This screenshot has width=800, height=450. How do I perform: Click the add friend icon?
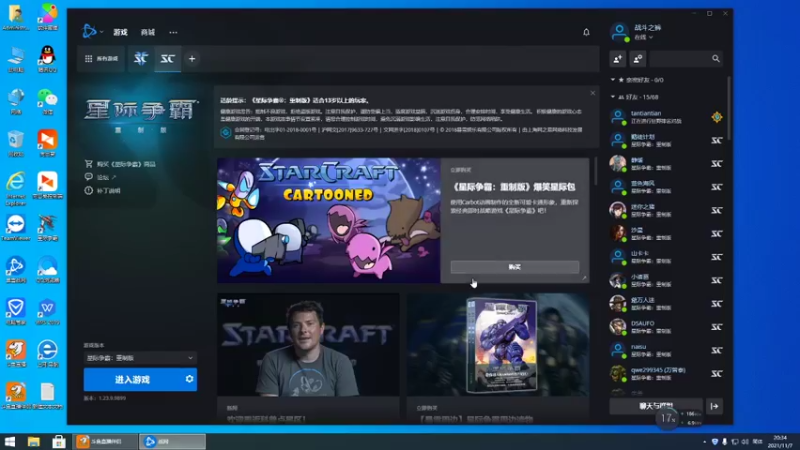617,59
